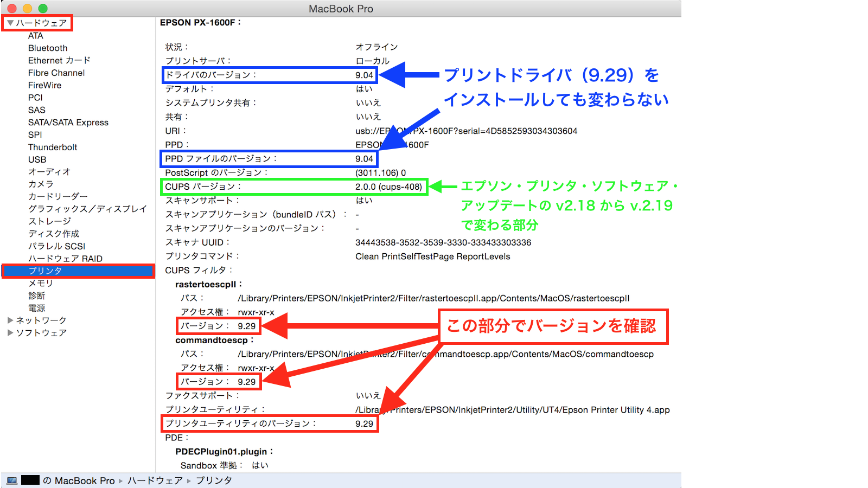The image size is (868, 488).
Task: Select ストレージ in the hardware list
Action: [x=49, y=221]
